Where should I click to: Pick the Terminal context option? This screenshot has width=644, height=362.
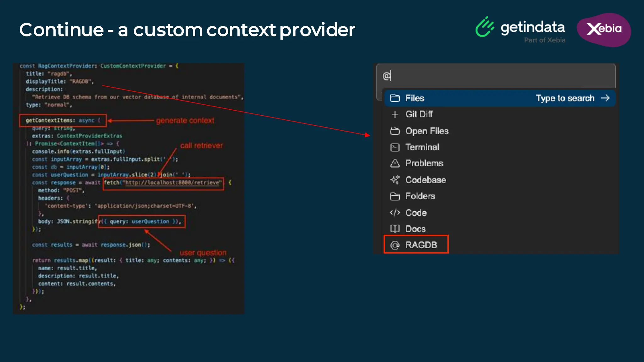coord(422,147)
